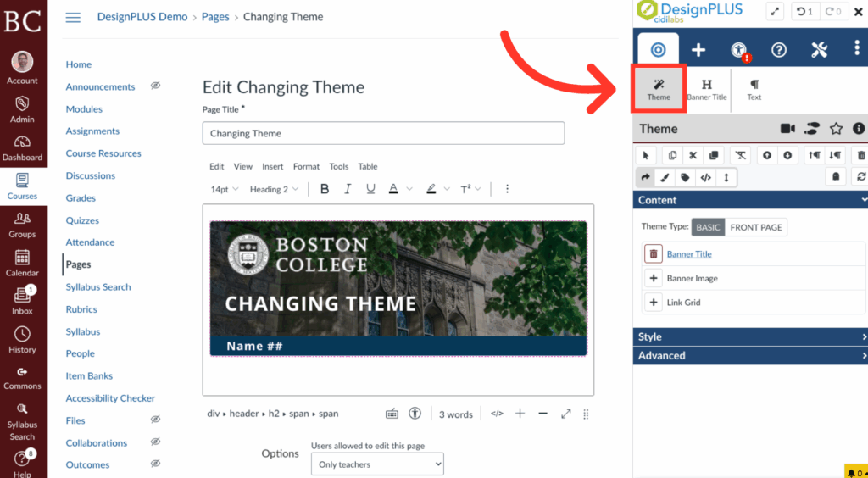The width and height of the screenshot is (868, 478).
Task: Click the DesignPLUS expand sidebar arrows button
Action: click(775, 12)
